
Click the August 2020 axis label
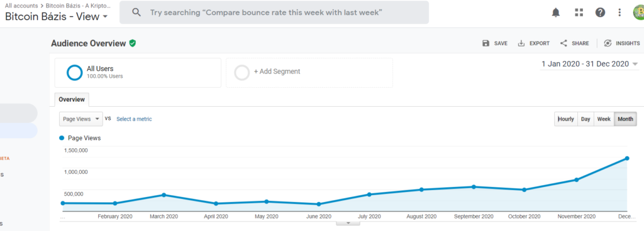tap(421, 217)
